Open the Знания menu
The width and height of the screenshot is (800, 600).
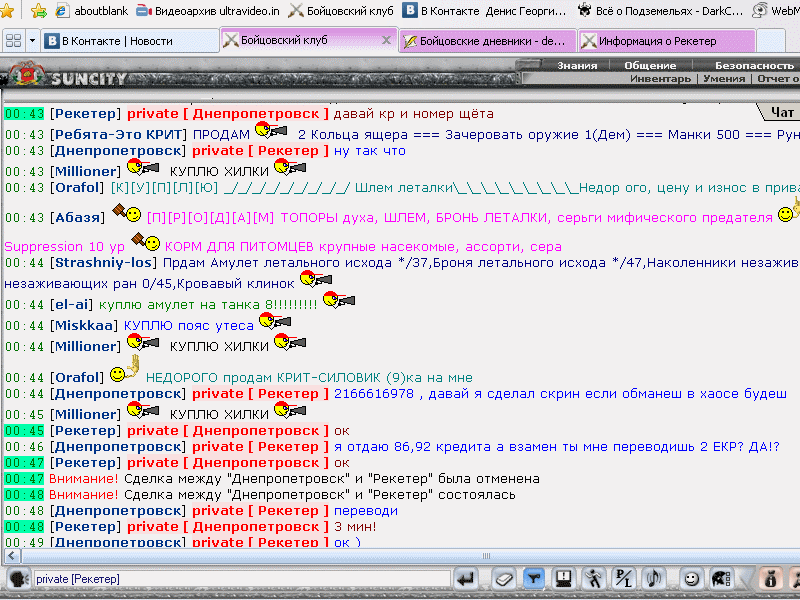coord(577,65)
